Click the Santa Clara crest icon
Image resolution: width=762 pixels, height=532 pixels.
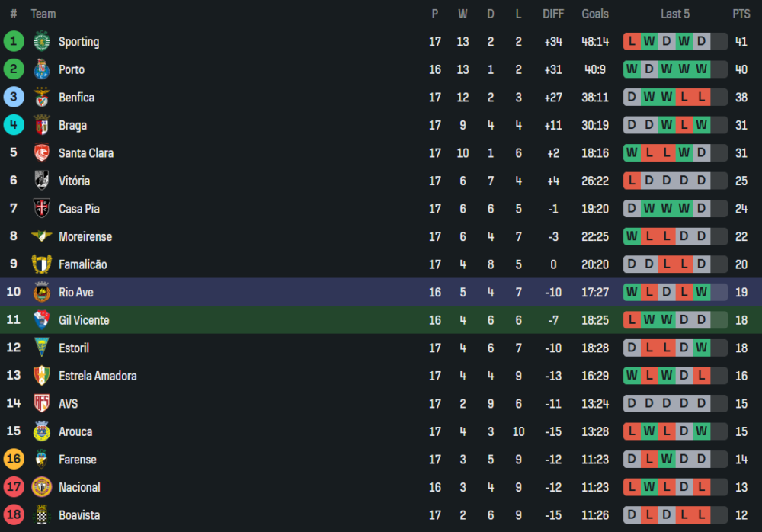coord(41,153)
